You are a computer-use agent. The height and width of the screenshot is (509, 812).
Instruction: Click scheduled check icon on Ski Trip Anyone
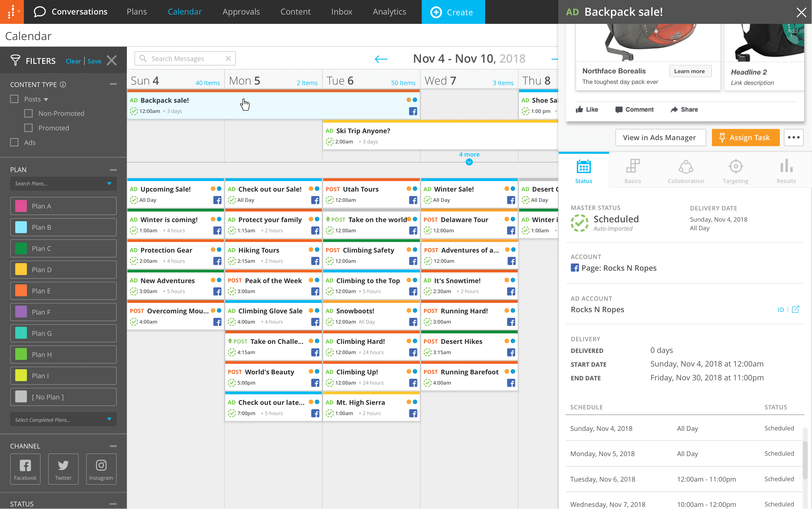[x=330, y=142]
